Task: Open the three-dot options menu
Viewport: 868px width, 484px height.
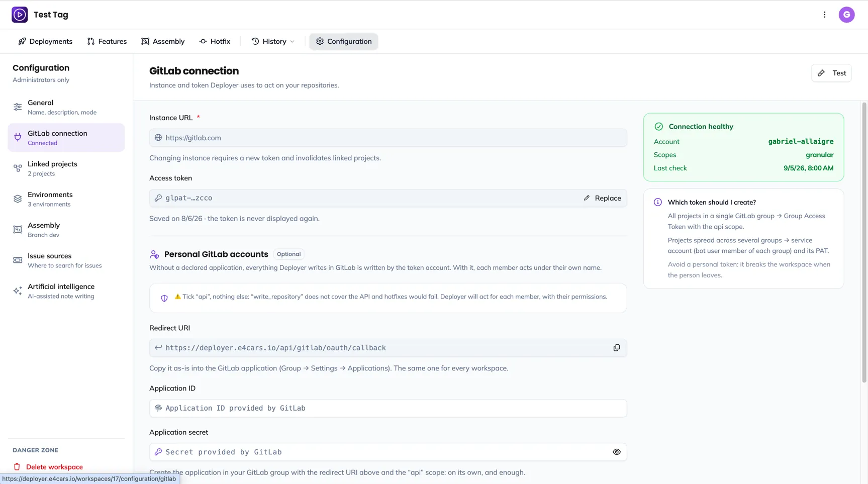Action: tap(824, 15)
